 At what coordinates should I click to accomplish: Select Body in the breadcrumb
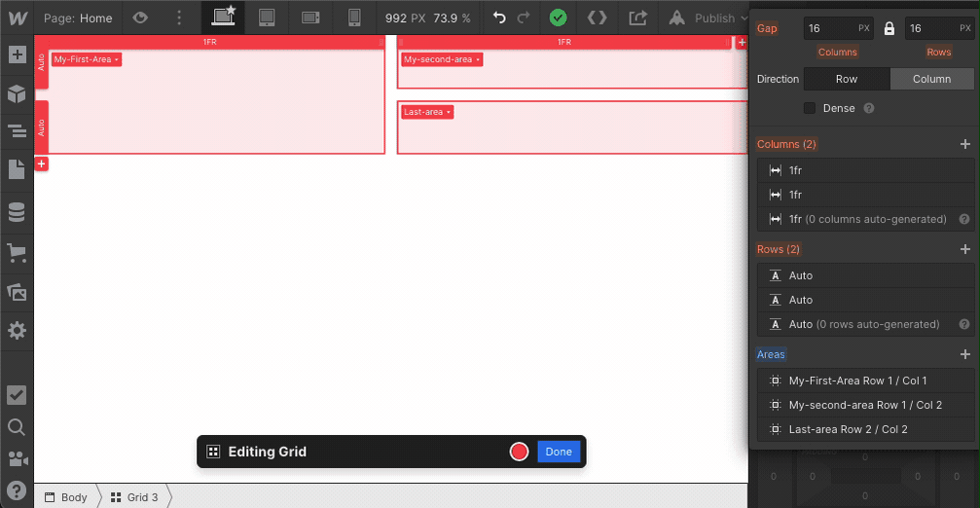point(66,496)
